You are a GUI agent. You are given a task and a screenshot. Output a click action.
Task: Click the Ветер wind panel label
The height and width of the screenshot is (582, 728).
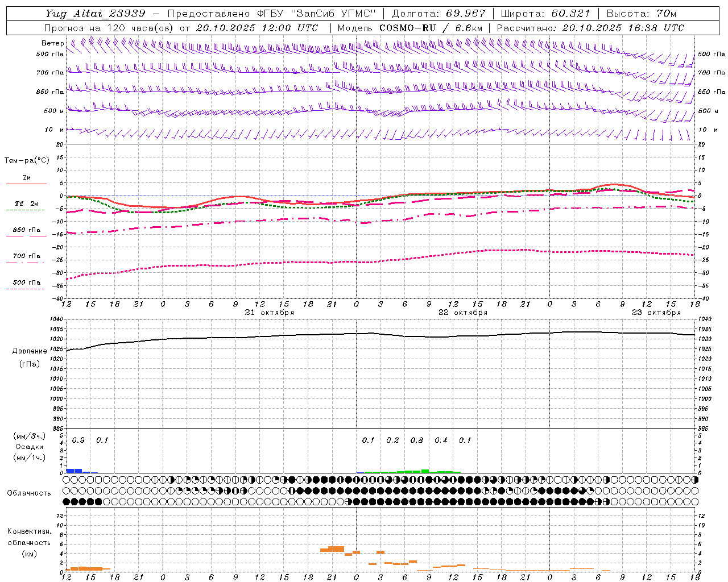(x=52, y=43)
